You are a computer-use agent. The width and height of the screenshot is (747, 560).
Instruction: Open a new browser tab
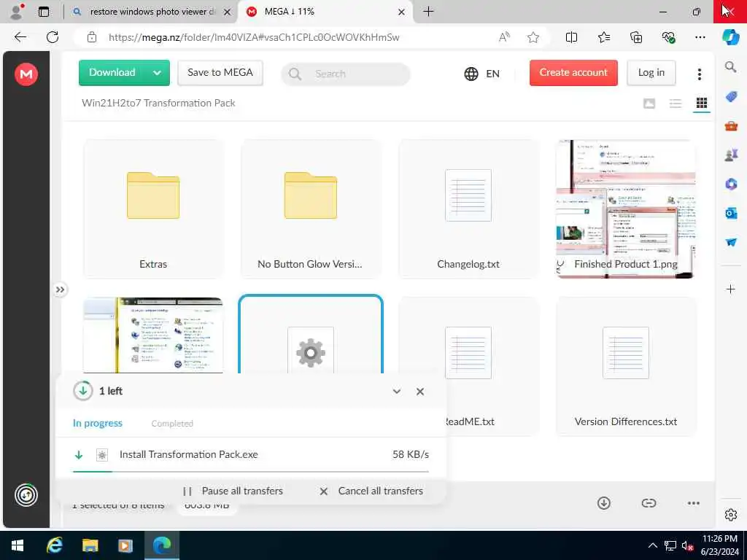pyautogui.click(x=428, y=12)
